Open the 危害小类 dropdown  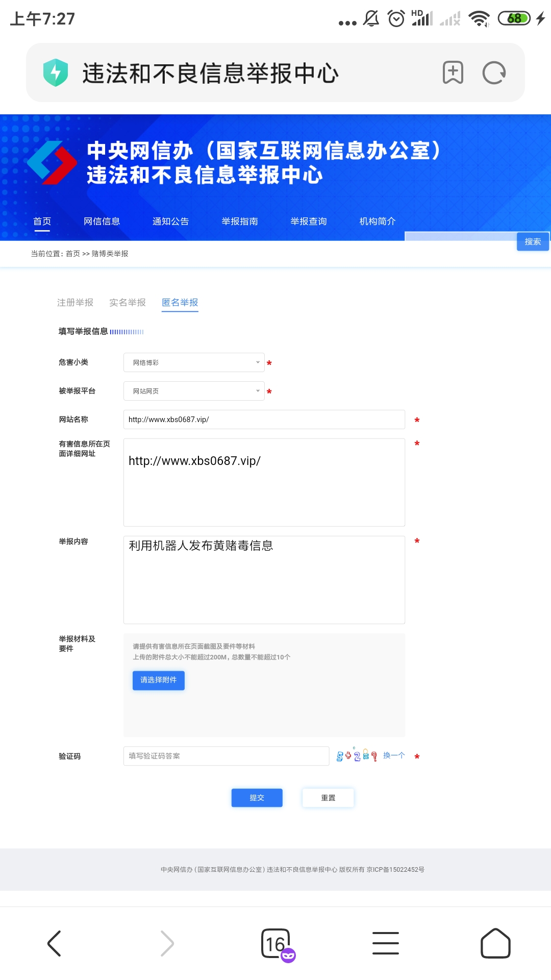point(194,362)
